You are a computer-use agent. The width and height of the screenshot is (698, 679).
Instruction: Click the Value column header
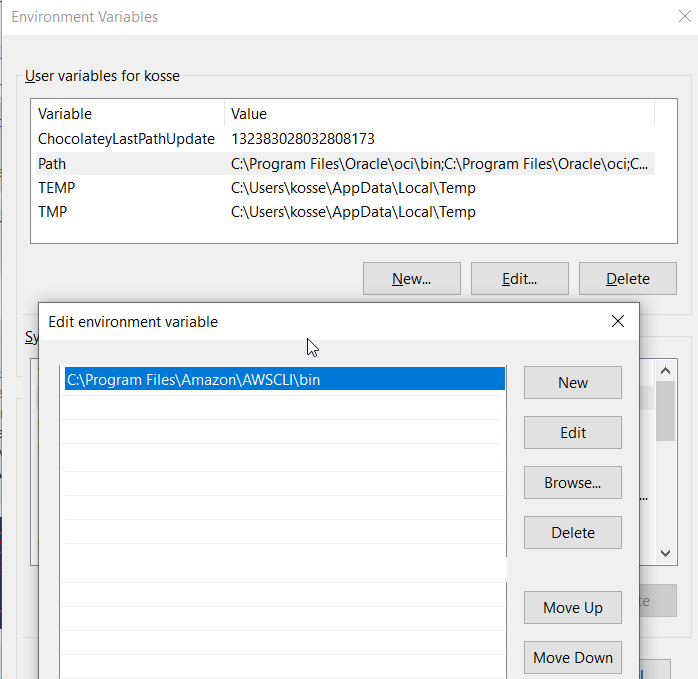pos(439,114)
